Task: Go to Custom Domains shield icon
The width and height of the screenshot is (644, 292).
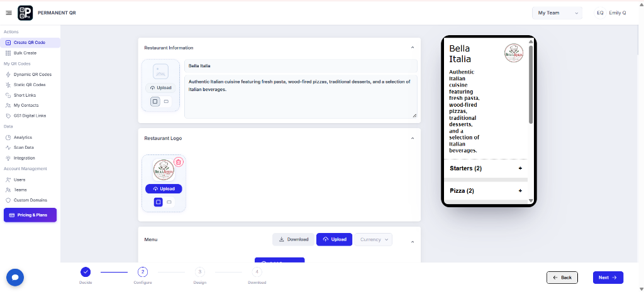Action: pos(8,200)
